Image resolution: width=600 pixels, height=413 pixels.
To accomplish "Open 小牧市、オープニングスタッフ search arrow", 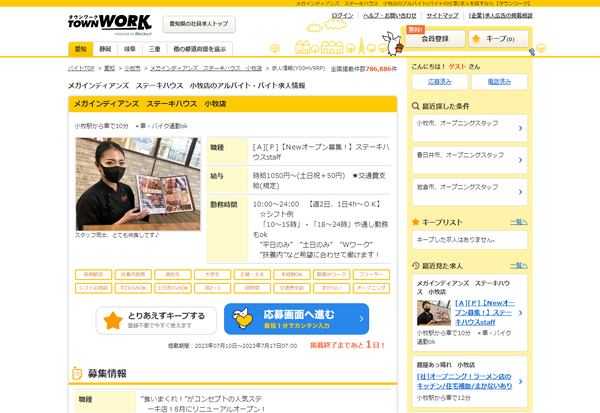I will tap(520, 128).
